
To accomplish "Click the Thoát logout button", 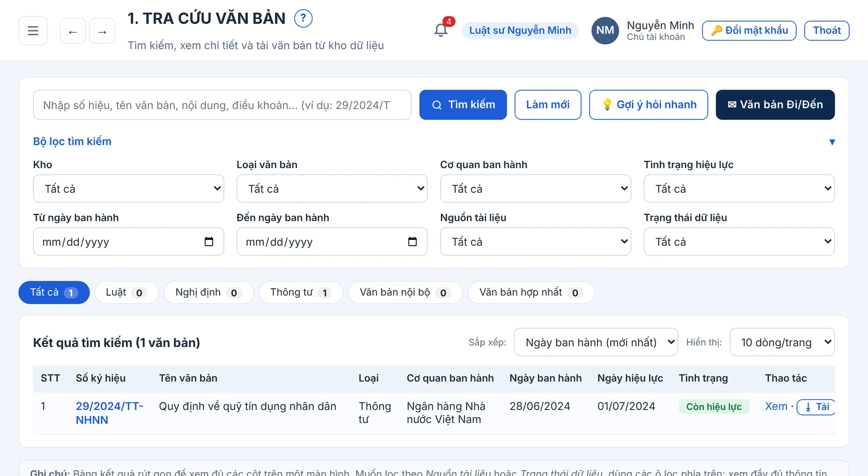I will click(x=827, y=31).
